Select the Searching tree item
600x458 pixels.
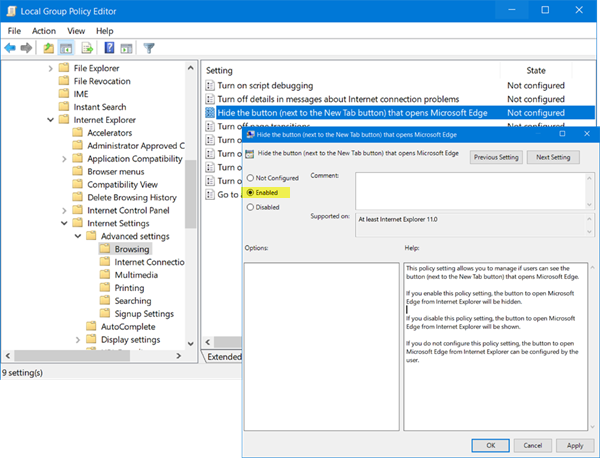[x=133, y=301]
